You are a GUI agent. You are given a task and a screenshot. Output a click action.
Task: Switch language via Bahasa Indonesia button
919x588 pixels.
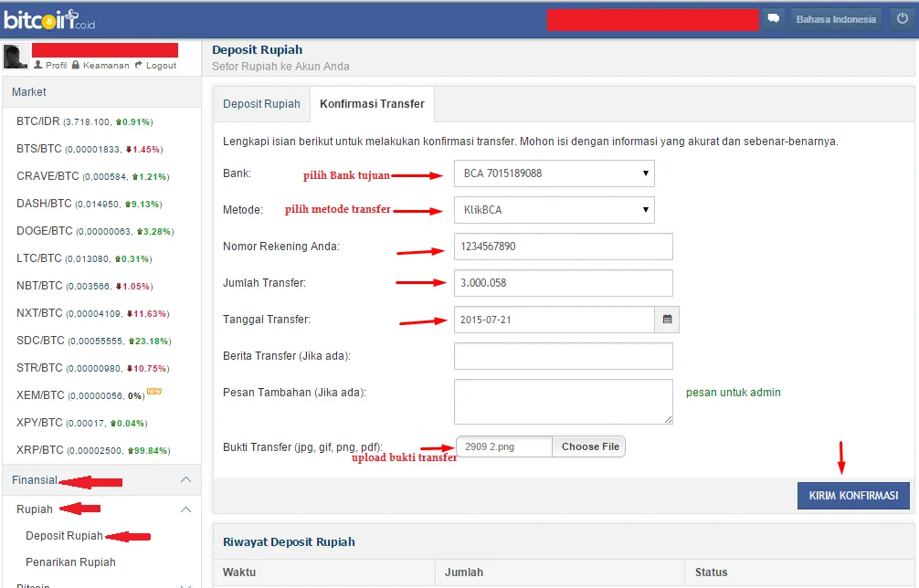836,19
